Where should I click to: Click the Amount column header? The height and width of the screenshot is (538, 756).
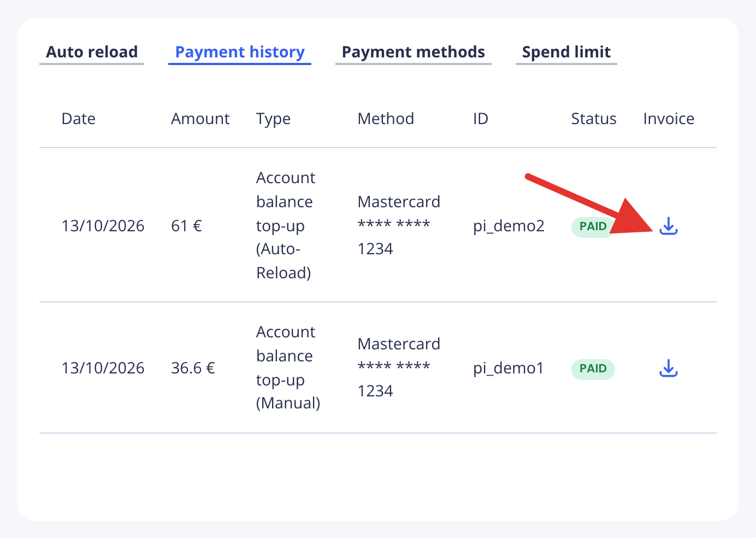point(200,119)
